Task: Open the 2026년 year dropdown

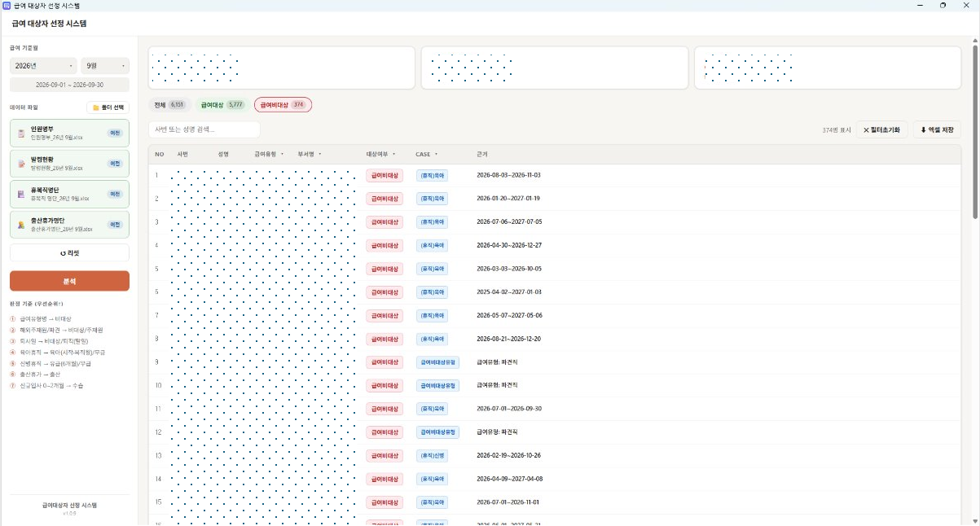Action: 43,65
